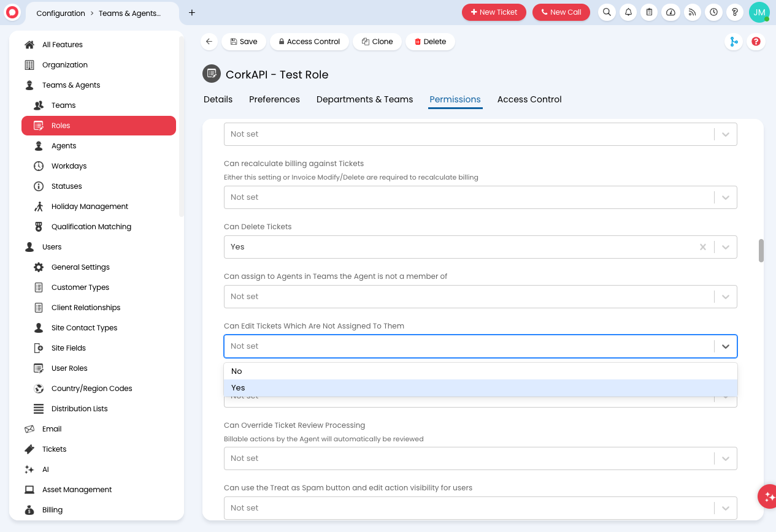
Task: Save the role
Action: (x=244, y=42)
